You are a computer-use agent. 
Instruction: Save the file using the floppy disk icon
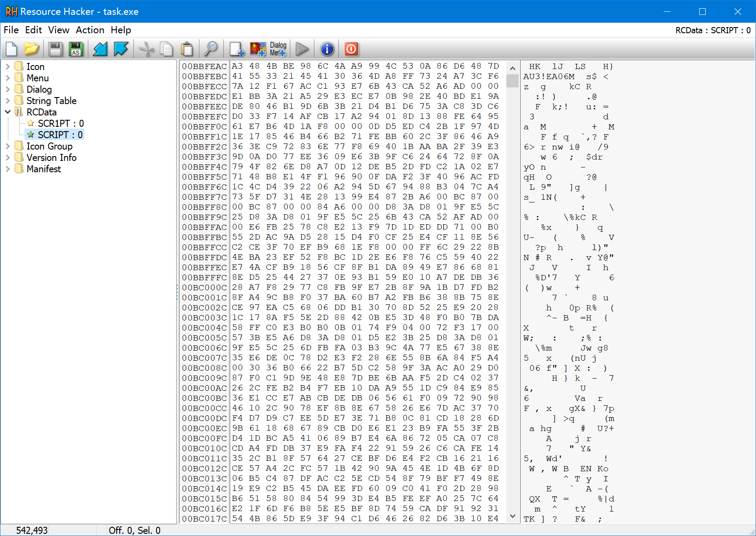point(56,49)
